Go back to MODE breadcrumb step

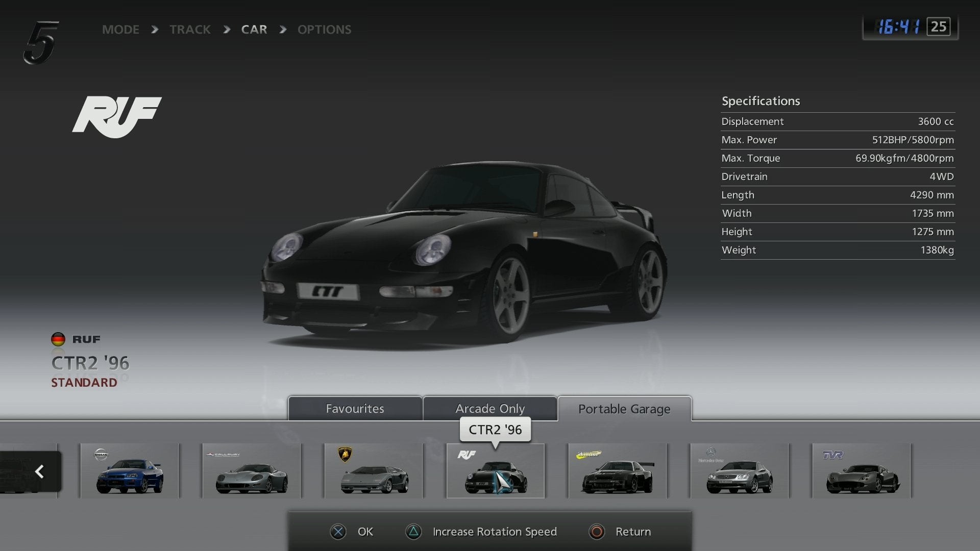click(x=120, y=30)
